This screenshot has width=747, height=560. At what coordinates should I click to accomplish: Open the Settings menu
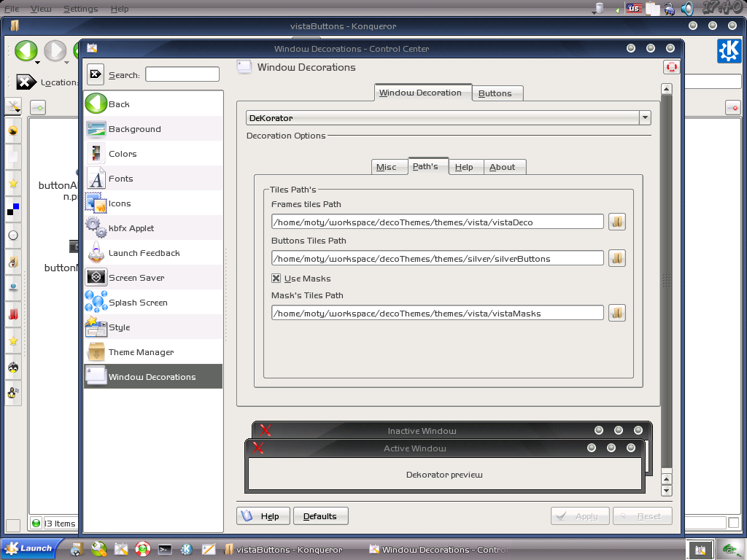click(80, 9)
